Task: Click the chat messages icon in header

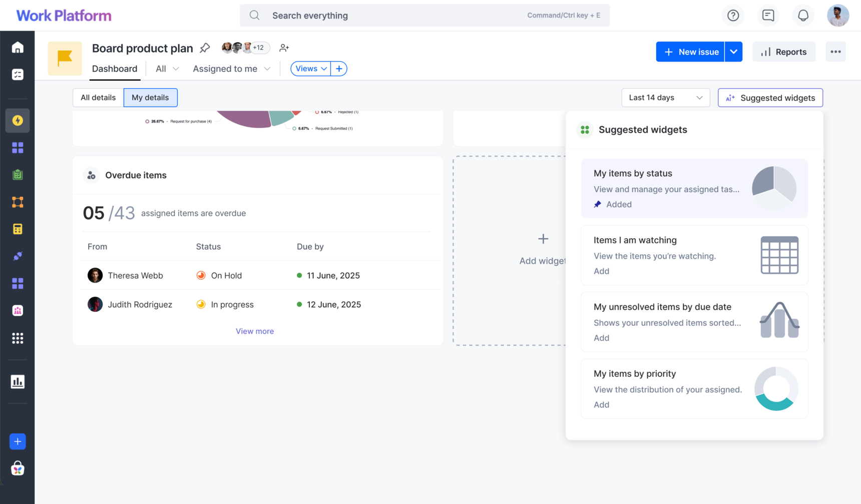Action: (x=768, y=16)
